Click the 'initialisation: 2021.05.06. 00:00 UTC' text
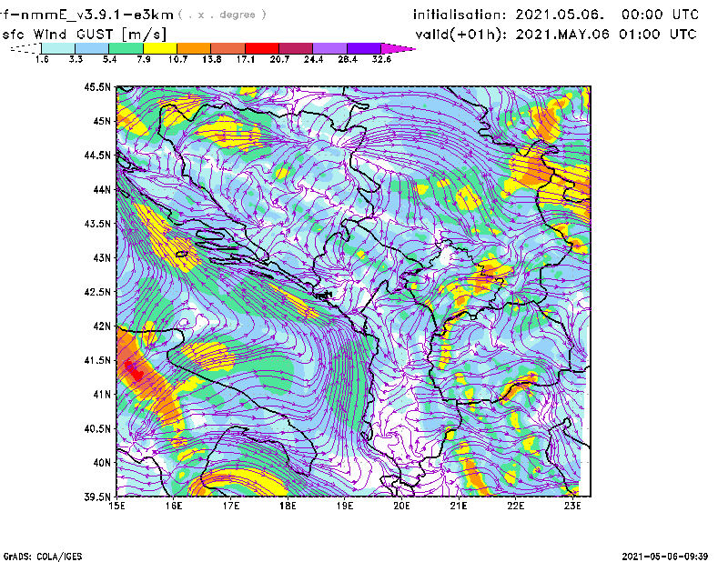Viewport: 728px width, 562px height. [556, 15]
